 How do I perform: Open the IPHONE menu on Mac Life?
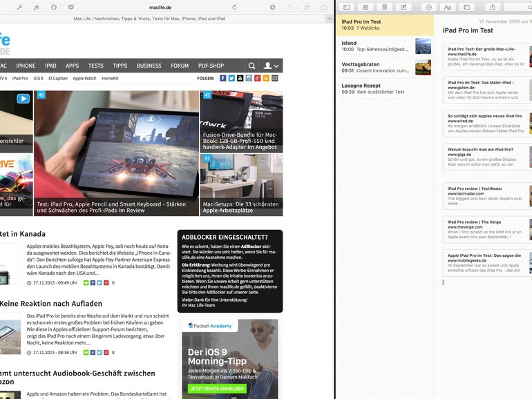pyautogui.click(x=26, y=66)
